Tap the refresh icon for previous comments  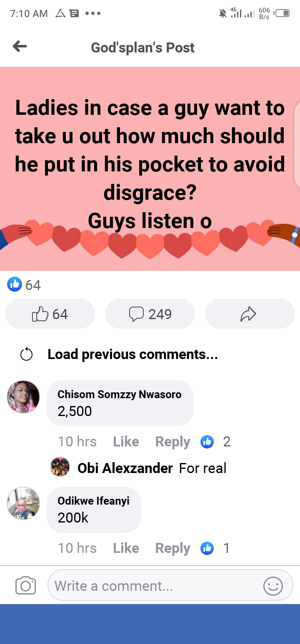tap(26, 354)
